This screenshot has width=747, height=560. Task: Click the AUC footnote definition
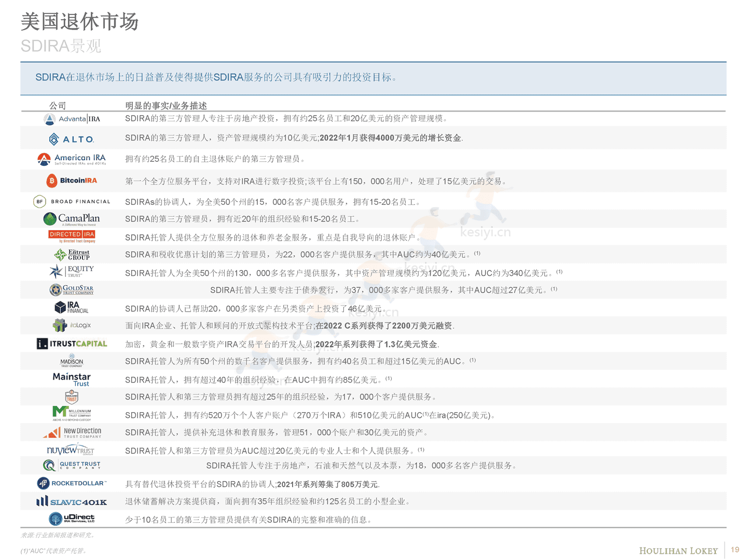click(54, 551)
